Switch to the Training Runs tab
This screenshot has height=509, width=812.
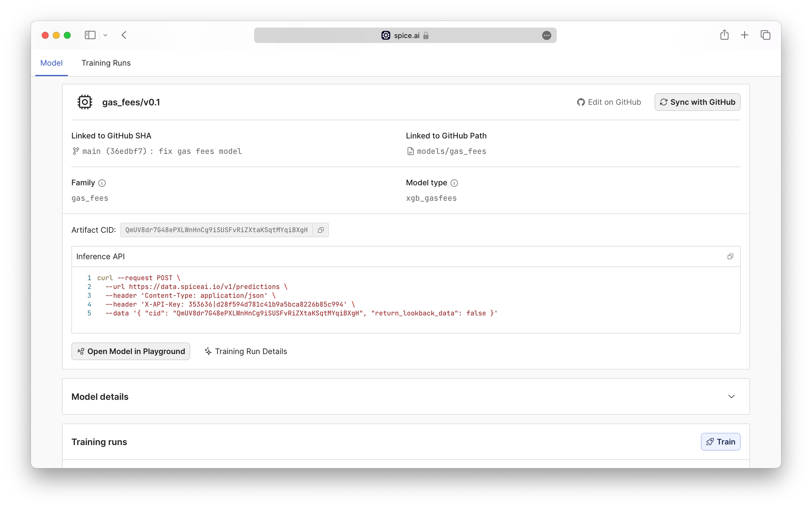(x=106, y=63)
